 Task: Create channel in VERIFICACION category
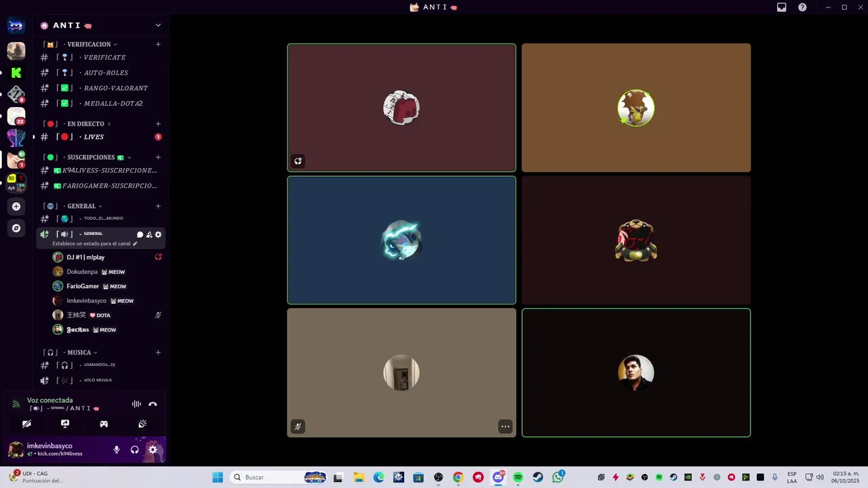158,44
